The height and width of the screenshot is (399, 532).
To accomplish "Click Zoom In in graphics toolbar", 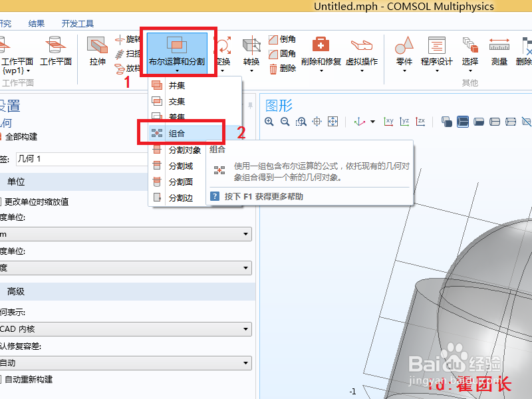I will pos(269,122).
